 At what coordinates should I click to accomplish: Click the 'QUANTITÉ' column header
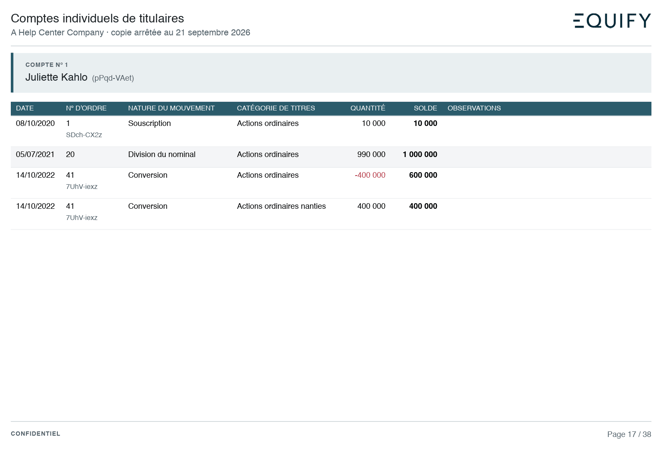pos(368,109)
